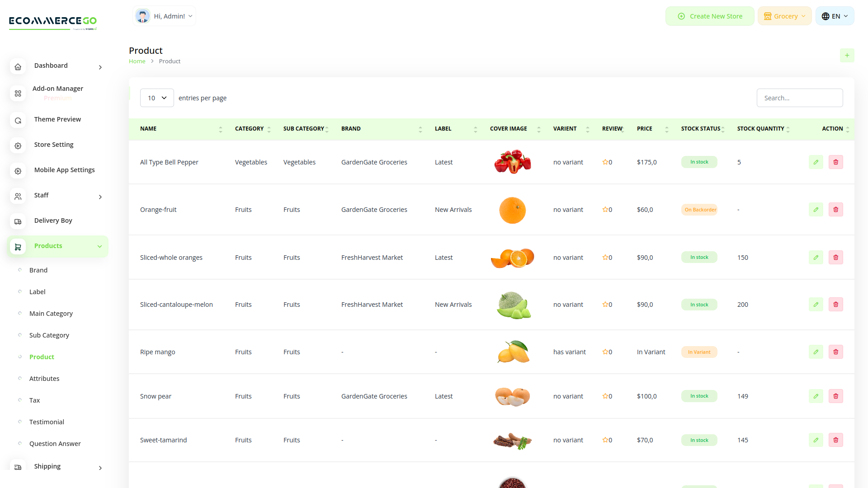Screen dimensions: 868x488
Task: Click the Create New Store button
Action: click(710, 15)
